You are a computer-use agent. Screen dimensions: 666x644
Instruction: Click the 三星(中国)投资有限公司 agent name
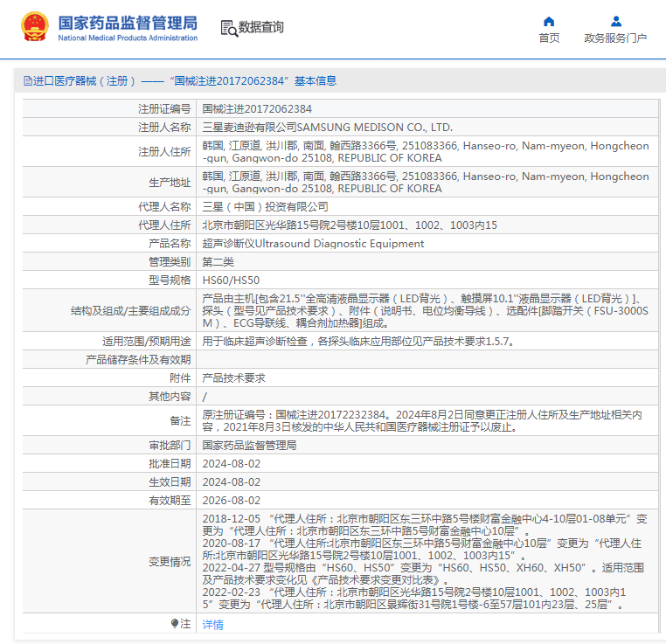pos(266,207)
